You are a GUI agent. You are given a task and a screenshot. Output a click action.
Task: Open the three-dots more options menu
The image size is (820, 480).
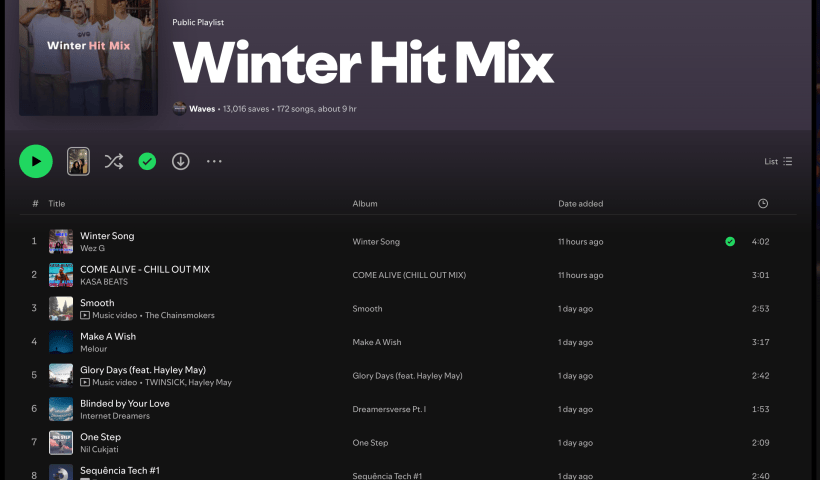point(214,161)
